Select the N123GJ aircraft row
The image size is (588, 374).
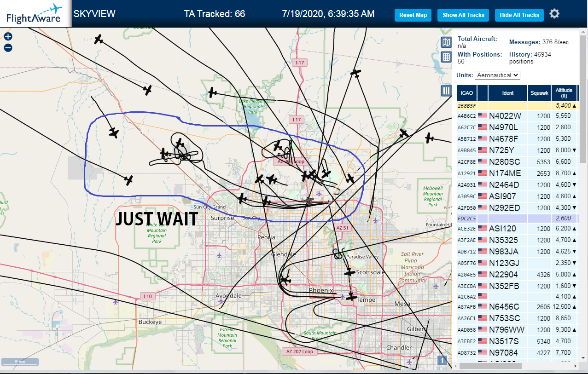pos(517,263)
